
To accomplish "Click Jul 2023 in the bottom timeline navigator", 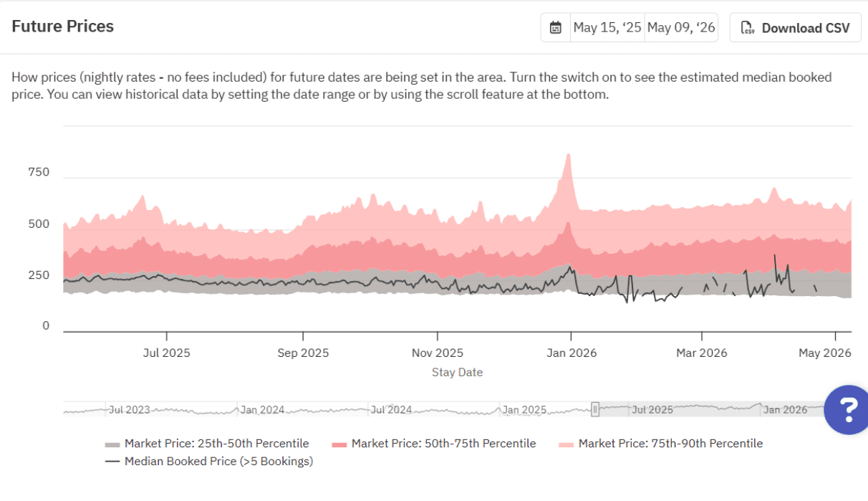I will pos(130,410).
